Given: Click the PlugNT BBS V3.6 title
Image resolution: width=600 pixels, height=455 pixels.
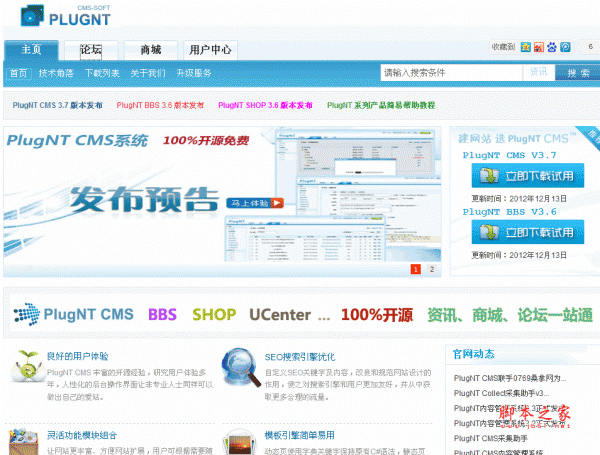Looking at the screenshot, I should point(509,212).
